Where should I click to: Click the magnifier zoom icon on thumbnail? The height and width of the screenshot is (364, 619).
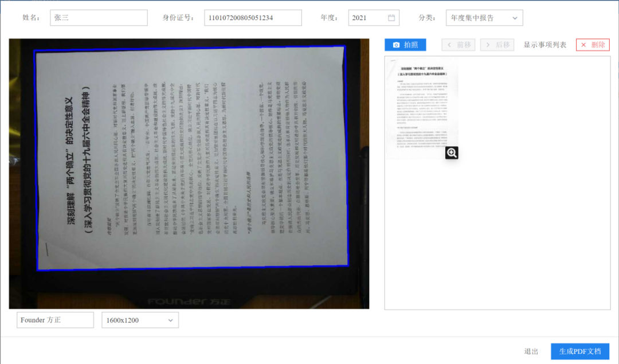tap(452, 152)
